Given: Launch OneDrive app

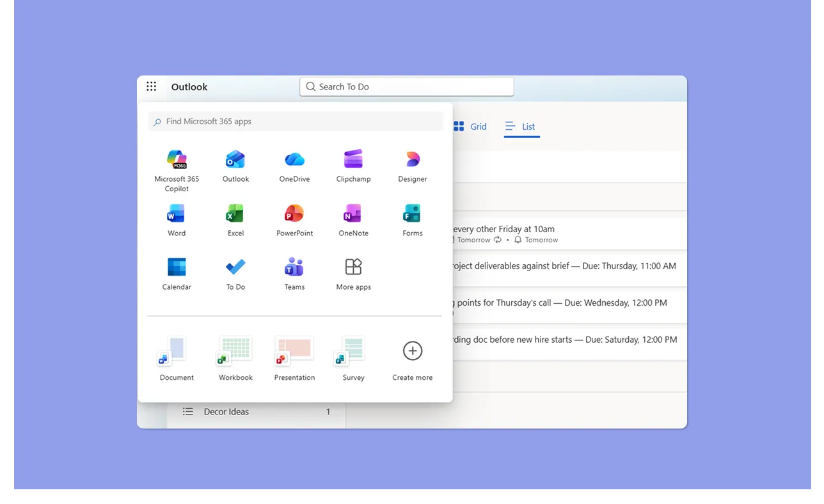Looking at the screenshot, I should 294,166.
